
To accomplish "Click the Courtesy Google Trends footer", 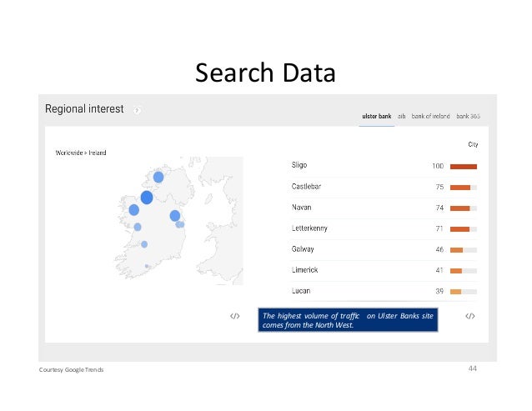I will click(71, 369).
